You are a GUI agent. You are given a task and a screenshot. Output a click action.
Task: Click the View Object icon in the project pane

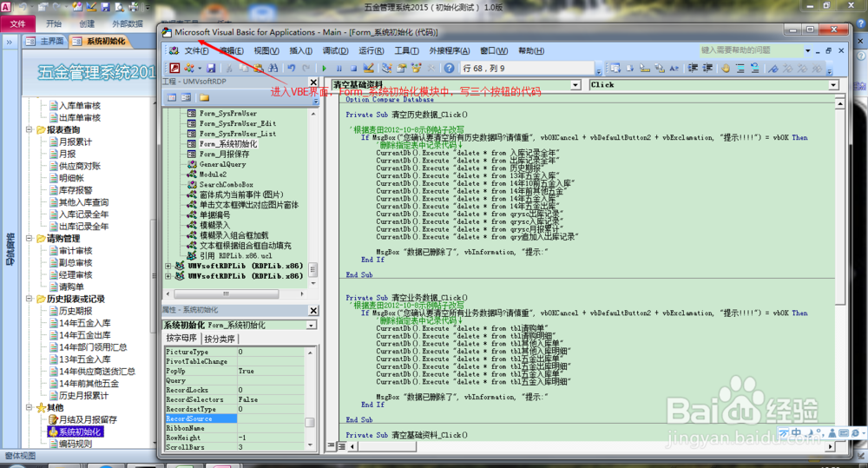(x=186, y=97)
